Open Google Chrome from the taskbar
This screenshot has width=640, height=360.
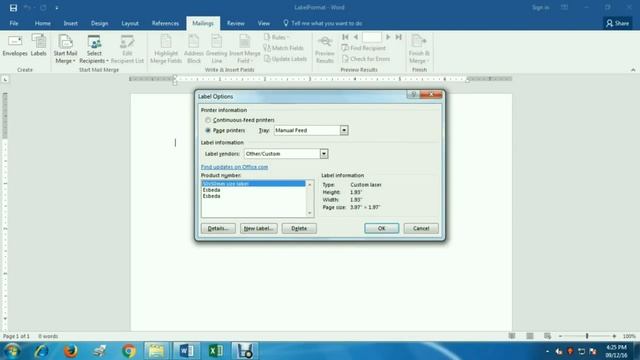point(129,351)
